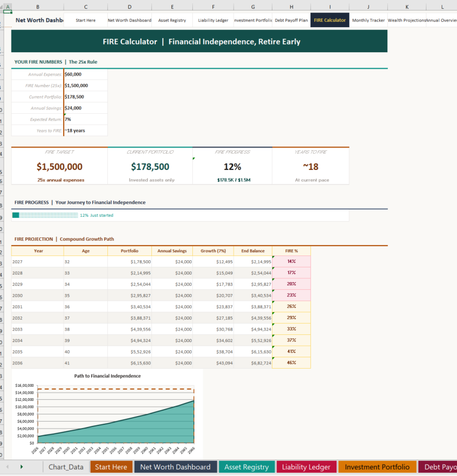Screen dimensions: 457x476
Task: Open Liability Ledger navigation link
Action: coord(213,20)
